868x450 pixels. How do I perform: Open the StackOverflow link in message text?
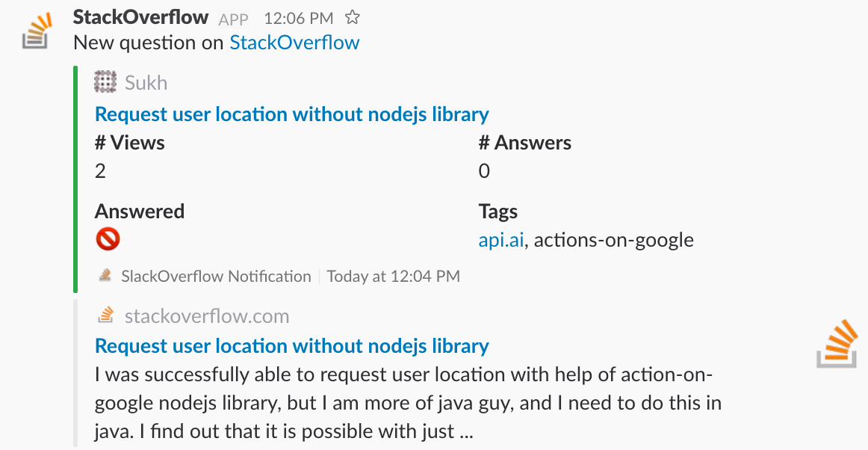(x=294, y=43)
